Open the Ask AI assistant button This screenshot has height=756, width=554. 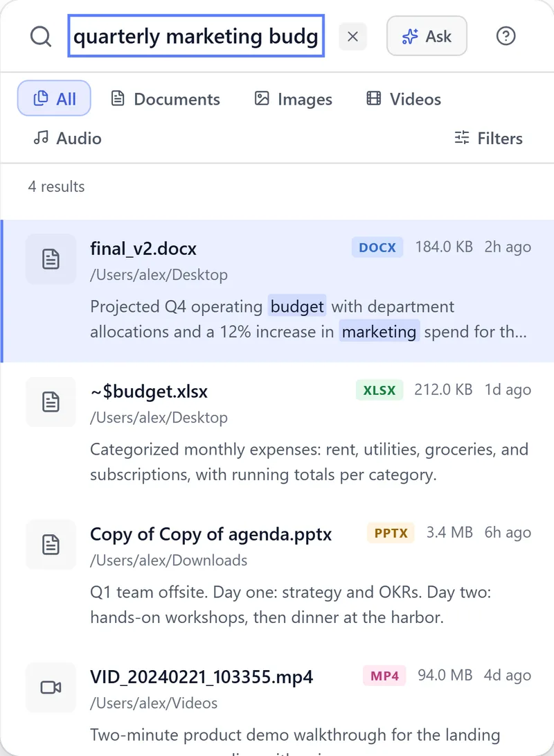(427, 36)
